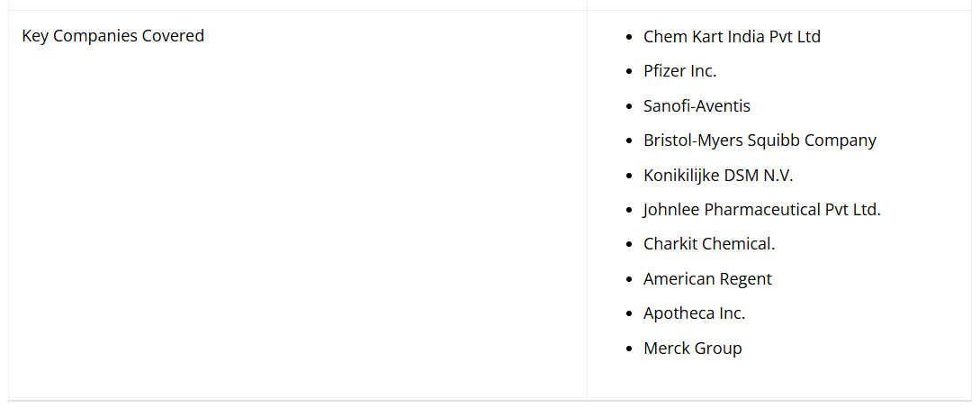
Task: Click on Charkit Chemical. in the list
Action: 709,244
